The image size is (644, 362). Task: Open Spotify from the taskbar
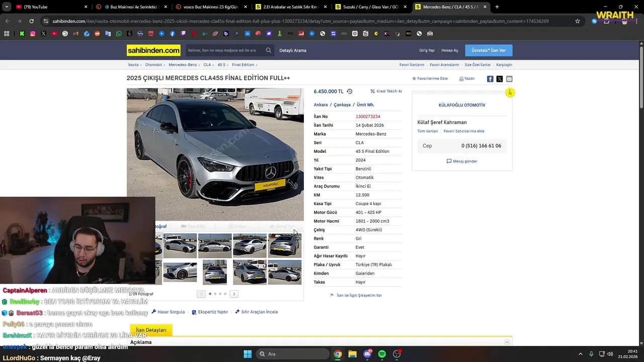382,354
